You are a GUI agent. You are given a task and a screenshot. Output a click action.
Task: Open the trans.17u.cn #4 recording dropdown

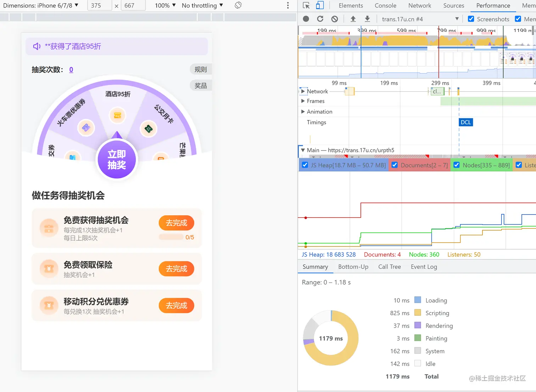[420, 19]
